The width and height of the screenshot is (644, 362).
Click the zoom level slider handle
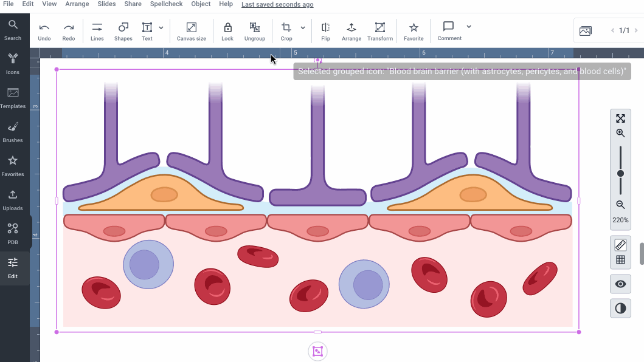point(620,174)
